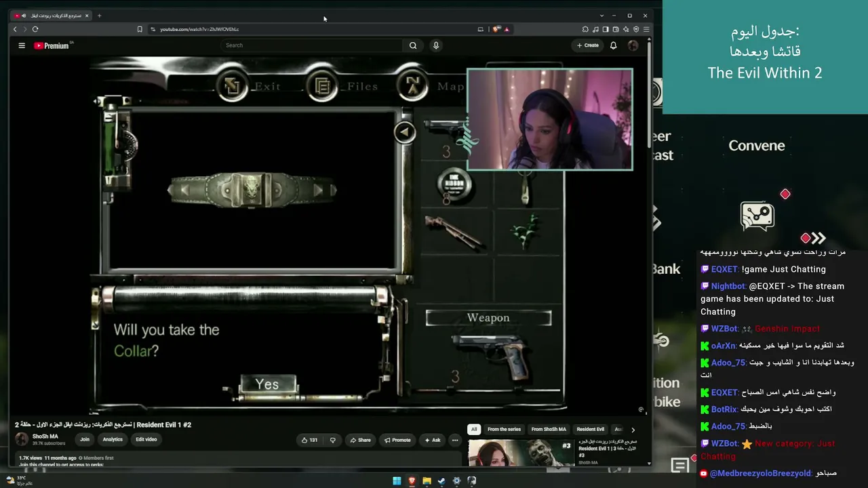Open channel Analytics
Screen dimensions: 868x488
[x=113, y=440]
